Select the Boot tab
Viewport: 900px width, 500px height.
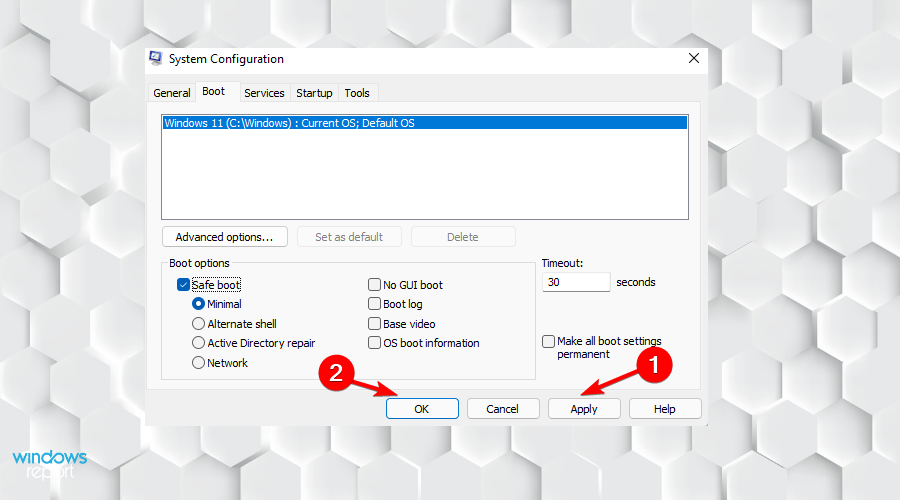pos(214,91)
